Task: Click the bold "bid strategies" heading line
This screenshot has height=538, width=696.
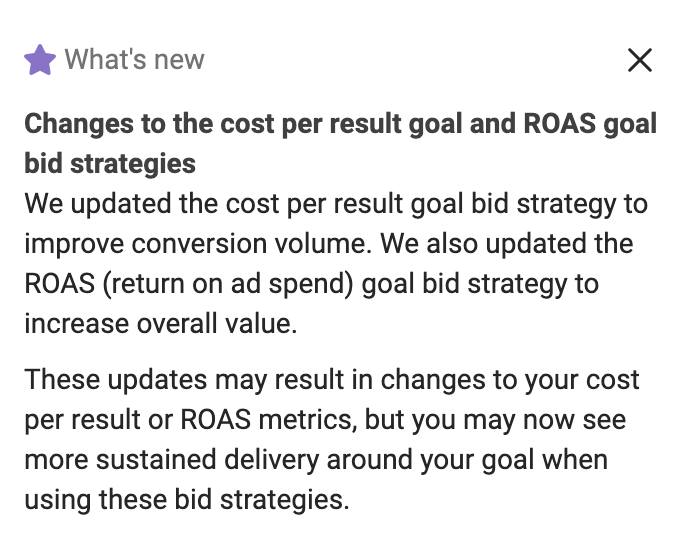Action: click(x=110, y=163)
